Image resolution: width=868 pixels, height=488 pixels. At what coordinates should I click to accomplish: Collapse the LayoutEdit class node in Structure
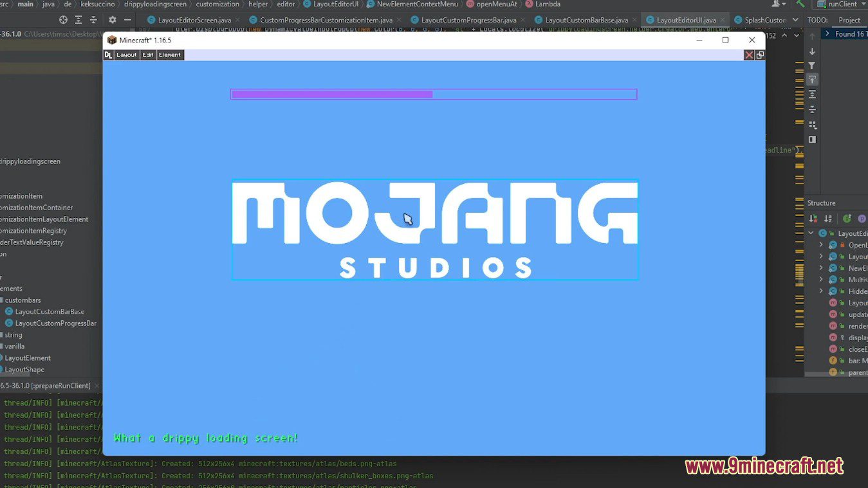(811, 233)
